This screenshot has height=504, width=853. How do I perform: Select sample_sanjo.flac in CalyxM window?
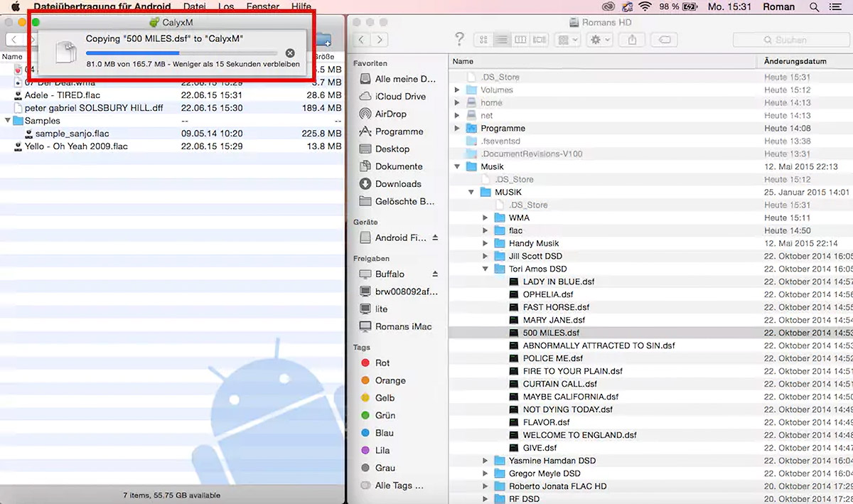(x=72, y=134)
